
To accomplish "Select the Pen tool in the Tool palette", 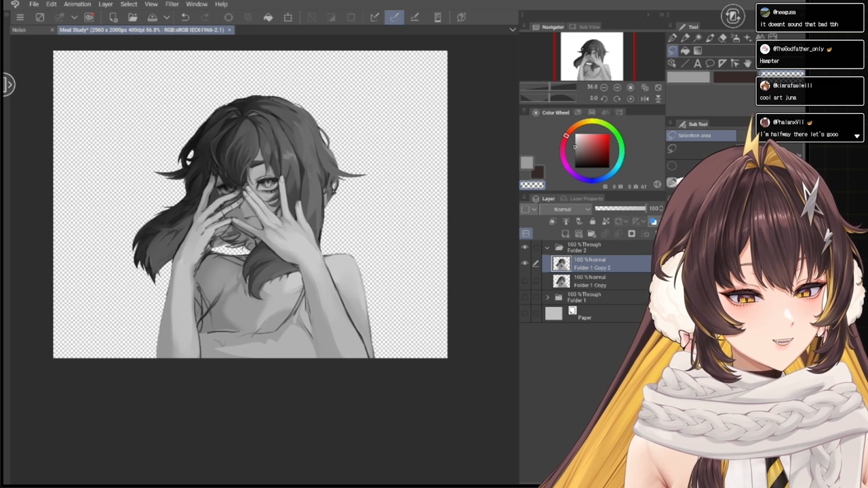I will (x=672, y=38).
